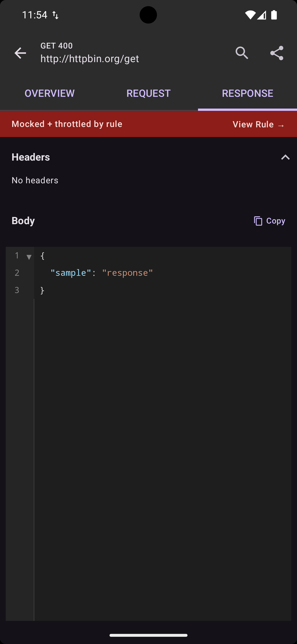Open search for this request
This screenshot has height=644, width=297.
click(242, 53)
